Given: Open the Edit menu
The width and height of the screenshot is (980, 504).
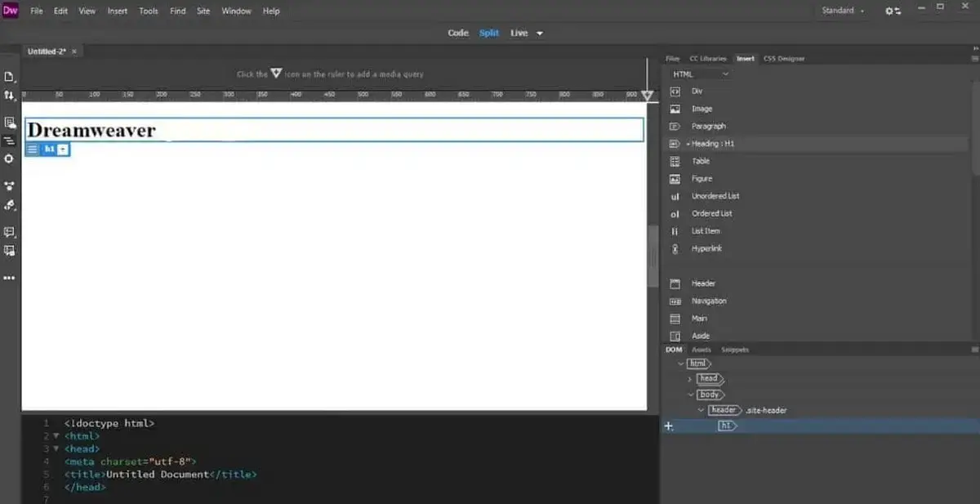Looking at the screenshot, I should 61,11.
